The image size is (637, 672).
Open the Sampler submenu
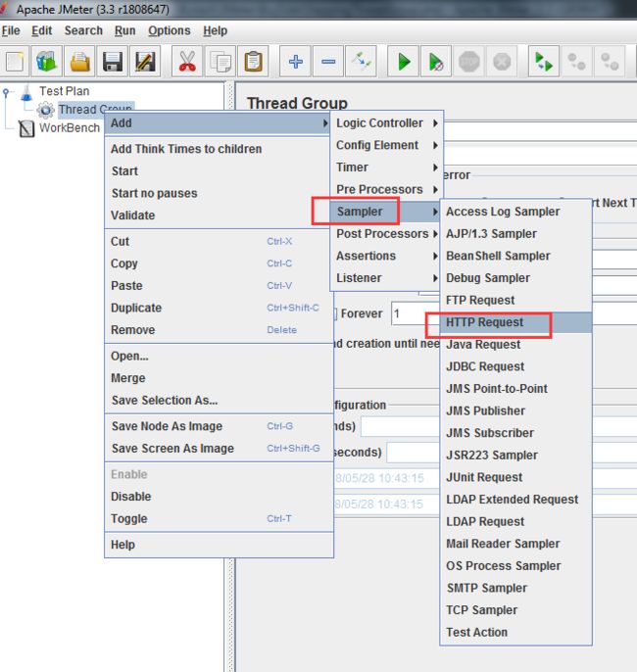tap(387, 212)
